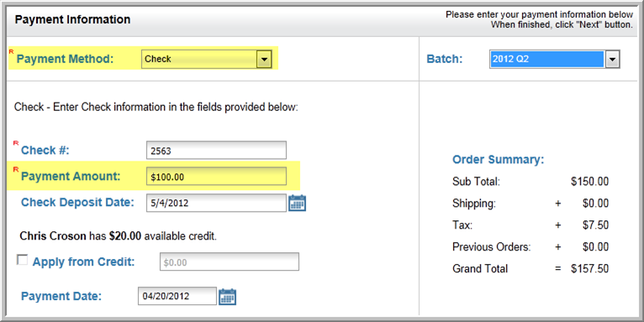Enable the Apply from Credit checkbox
644x322 pixels.
pos(22,260)
